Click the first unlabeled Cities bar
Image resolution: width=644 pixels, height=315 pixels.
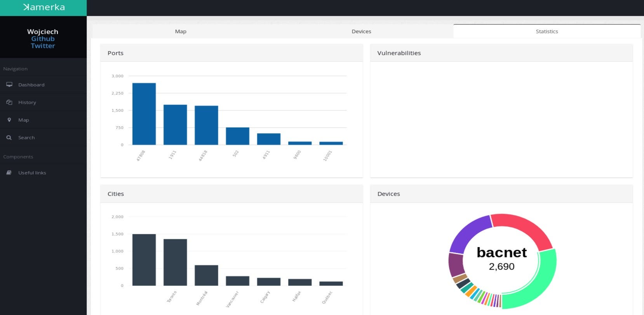(x=144, y=260)
